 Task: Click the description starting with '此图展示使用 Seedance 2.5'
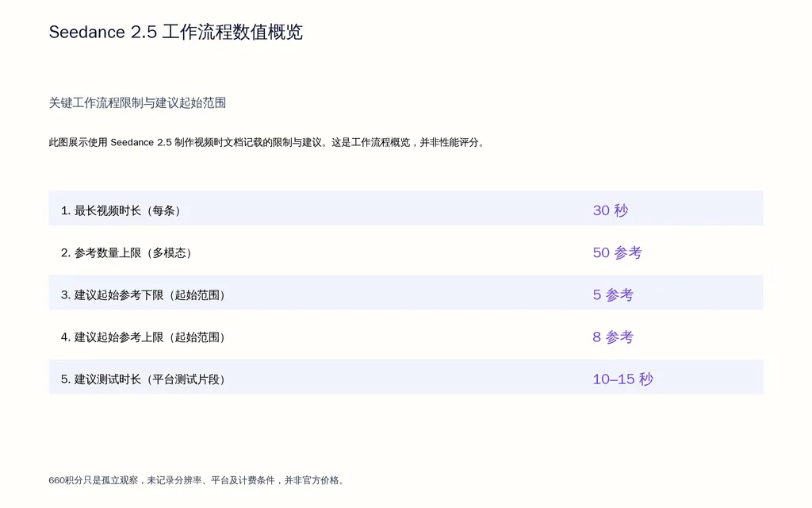coord(266,143)
